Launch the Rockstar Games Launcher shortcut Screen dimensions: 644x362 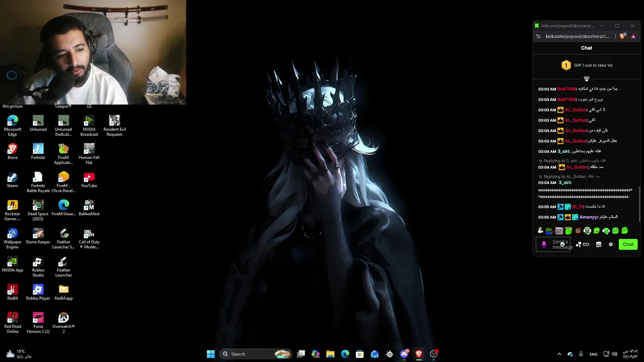coord(13,210)
